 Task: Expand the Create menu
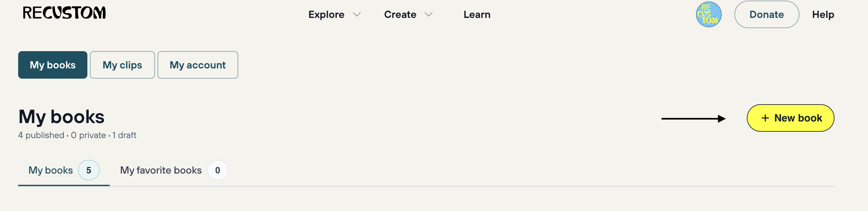pyautogui.click(x=408, y=14)
